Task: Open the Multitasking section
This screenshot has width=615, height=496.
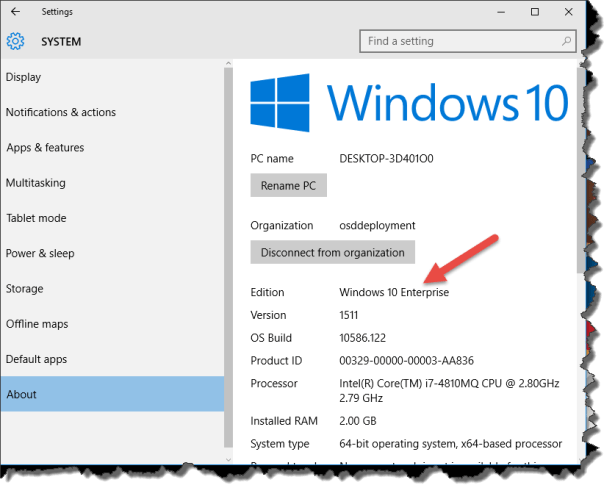Action: click(x=36, y=183)
